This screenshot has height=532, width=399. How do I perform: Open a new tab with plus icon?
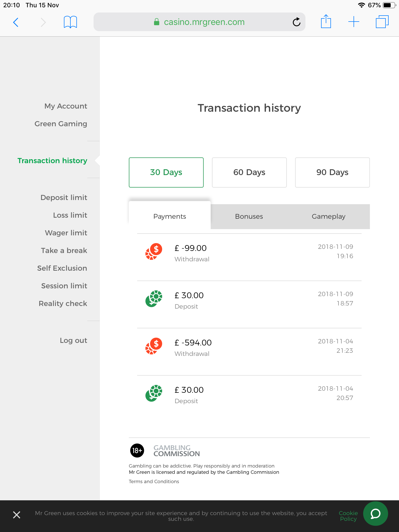tap(354, 22)
